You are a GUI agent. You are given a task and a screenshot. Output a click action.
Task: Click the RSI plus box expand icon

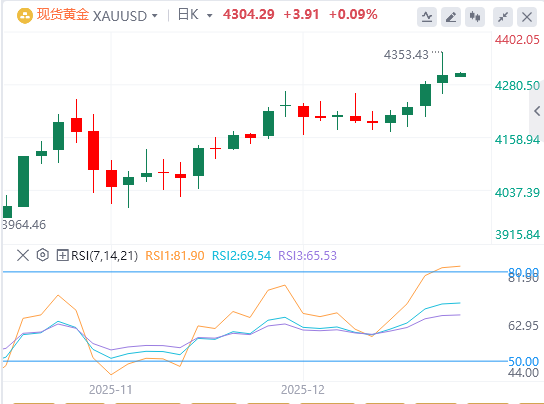[62, 255]
